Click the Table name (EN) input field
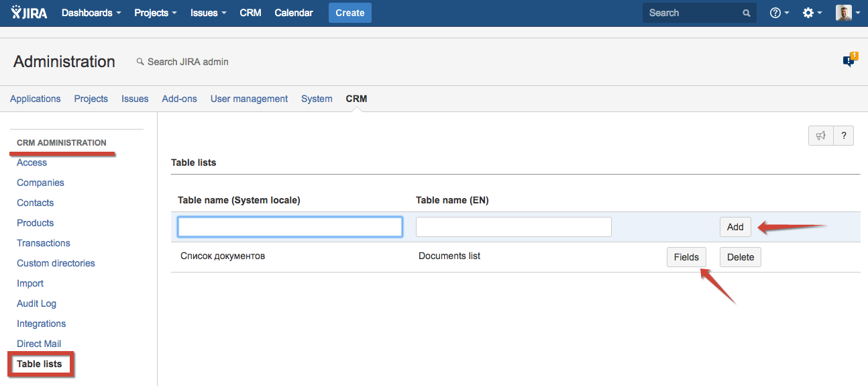This screenshot has height=386, width=868. coord(513,227)
